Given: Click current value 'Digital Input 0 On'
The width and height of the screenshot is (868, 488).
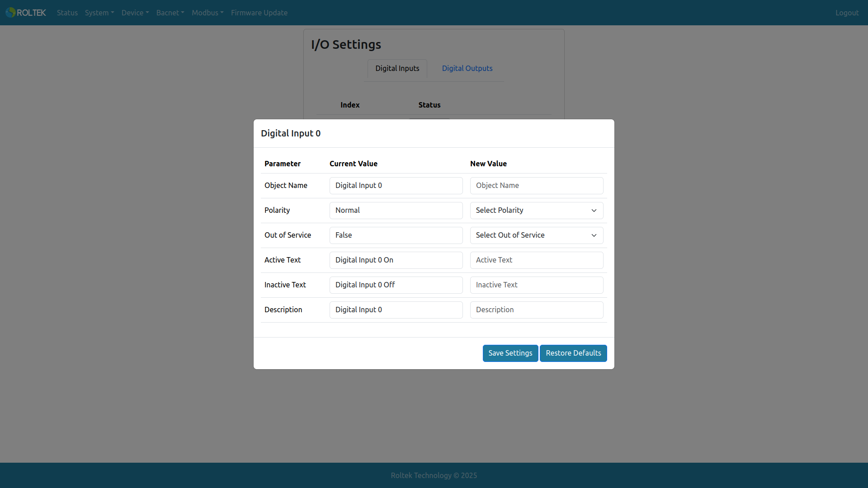Looking at the screenshot, I should point(396,260).
